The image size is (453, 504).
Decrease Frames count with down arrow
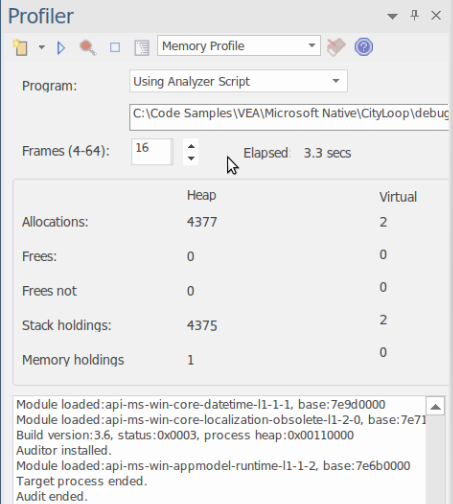(x=191, y=158)
